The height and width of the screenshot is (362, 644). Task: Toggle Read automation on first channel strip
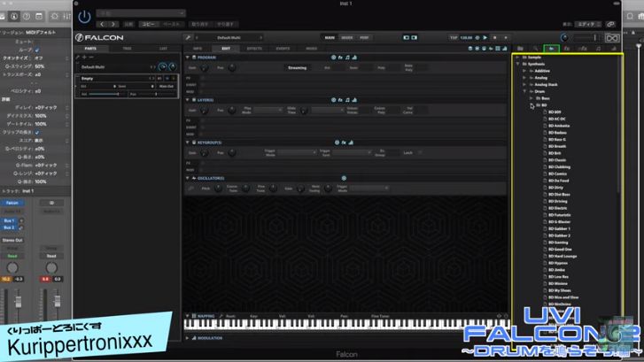pyautogui.click(x=12, y=256)
